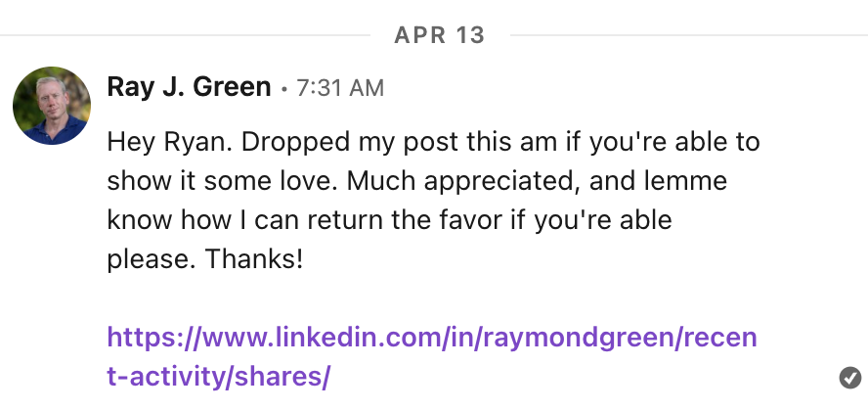Click the "Hey Ryan" greeting text

coord(152,143)
